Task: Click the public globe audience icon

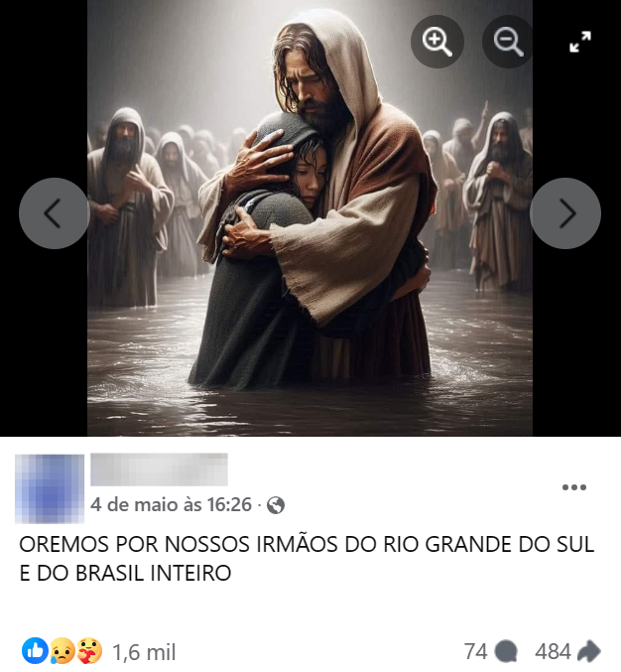Action: tap(276, 505)
